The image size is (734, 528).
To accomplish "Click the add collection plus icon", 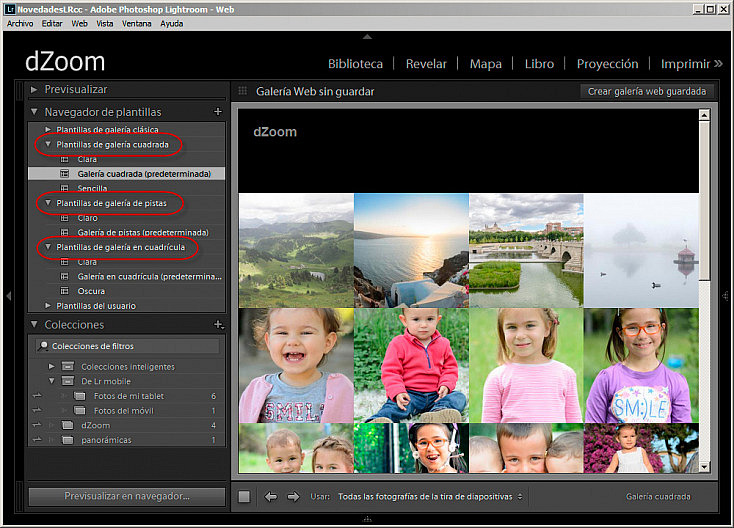I will [219, 324].
